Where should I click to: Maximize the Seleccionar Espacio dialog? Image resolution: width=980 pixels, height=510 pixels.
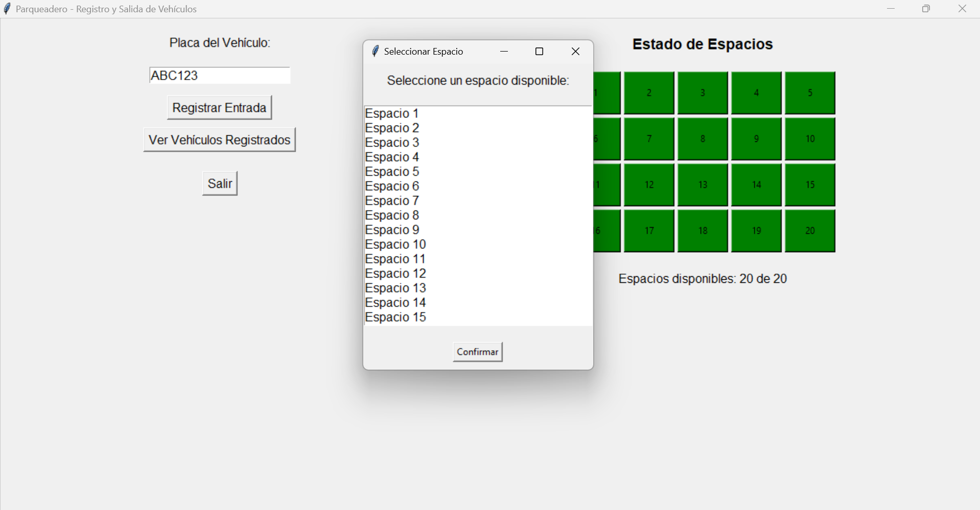click(539, 52)
